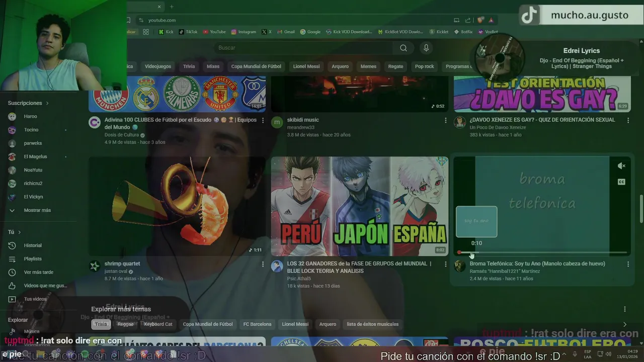Expand the Tú section arrow

point(20,232)
